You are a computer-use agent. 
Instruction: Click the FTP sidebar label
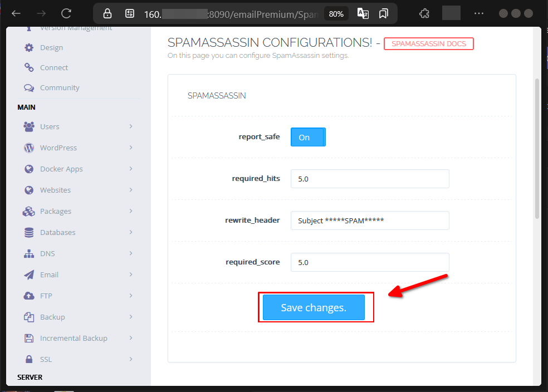pyautogui.click(x=46, y=296)
